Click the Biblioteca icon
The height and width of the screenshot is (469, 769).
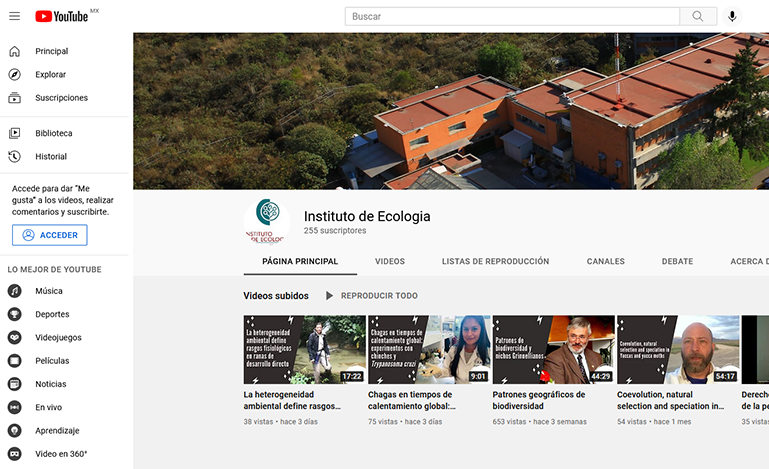15,133
